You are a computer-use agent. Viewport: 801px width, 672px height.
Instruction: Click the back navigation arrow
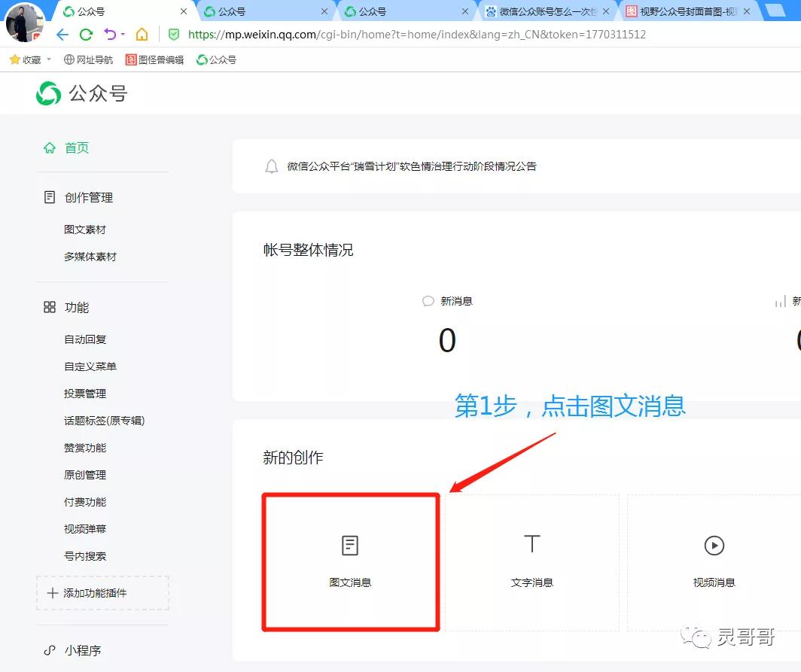coord(63,34)
